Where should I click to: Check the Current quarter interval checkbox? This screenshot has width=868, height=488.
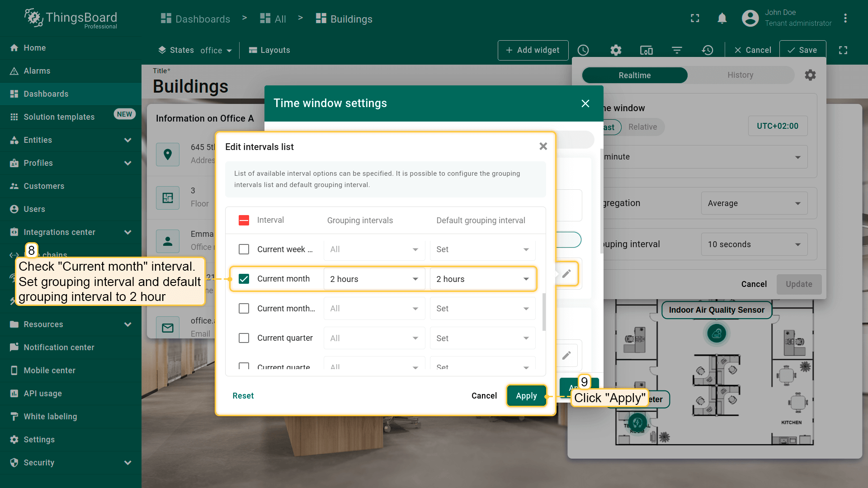point(244,338)
